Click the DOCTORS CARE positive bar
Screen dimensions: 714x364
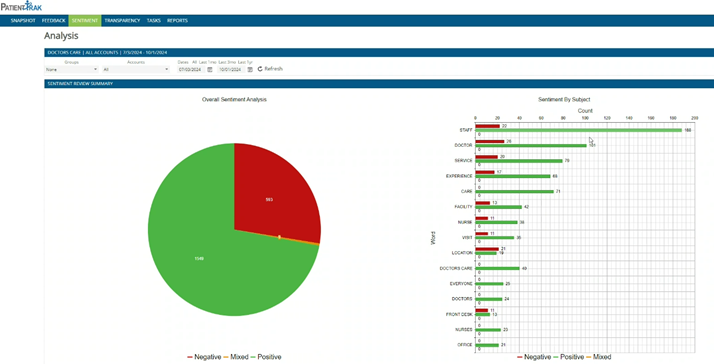click(497, 268)
